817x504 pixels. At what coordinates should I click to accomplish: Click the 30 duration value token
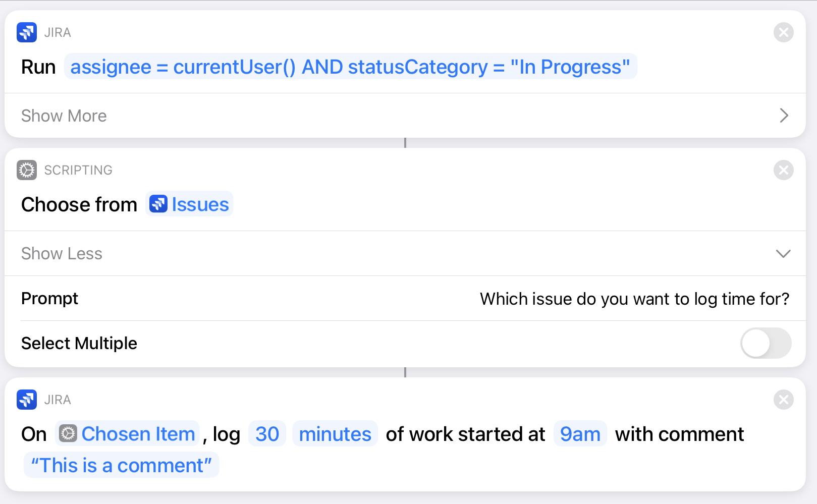(x=267, y=433)
